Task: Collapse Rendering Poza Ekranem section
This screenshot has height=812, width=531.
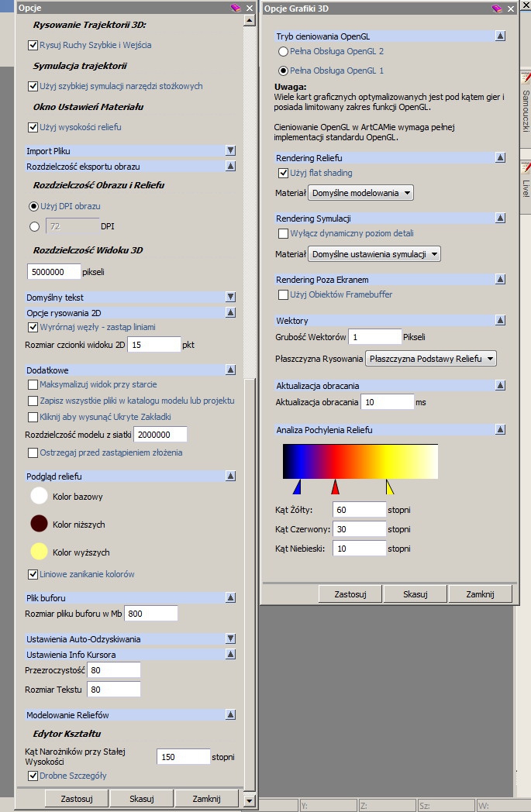Action: (501, 279)
